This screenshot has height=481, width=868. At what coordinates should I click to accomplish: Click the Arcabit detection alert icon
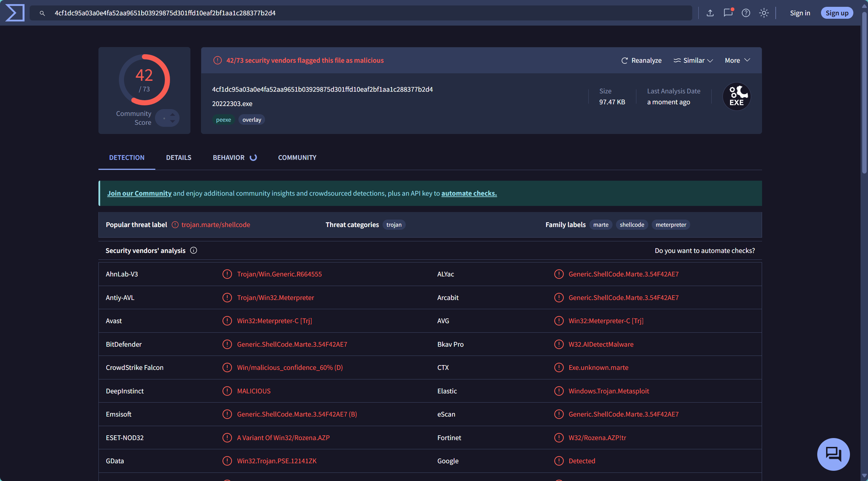click(x=559, y=298)
